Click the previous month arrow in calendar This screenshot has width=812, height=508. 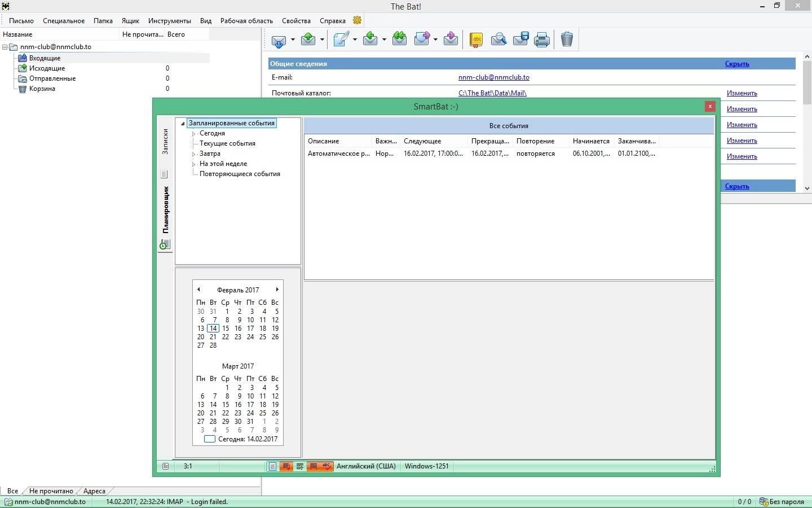[x=198, y=290]
